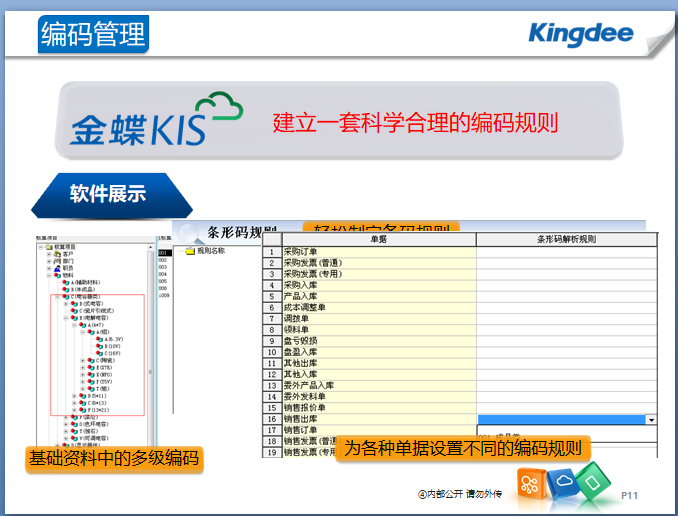Select the 条形码解析规则 column header
The image size is (678, 516).
point(566,240)
